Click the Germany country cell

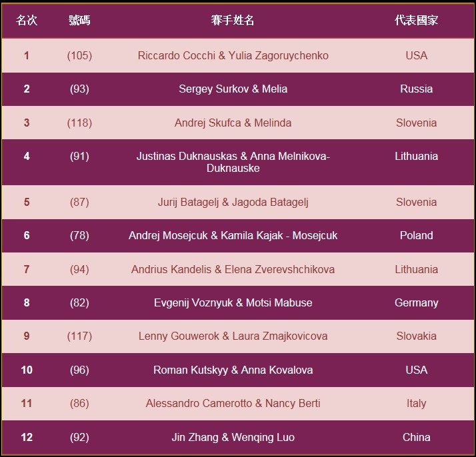(416, 302)
